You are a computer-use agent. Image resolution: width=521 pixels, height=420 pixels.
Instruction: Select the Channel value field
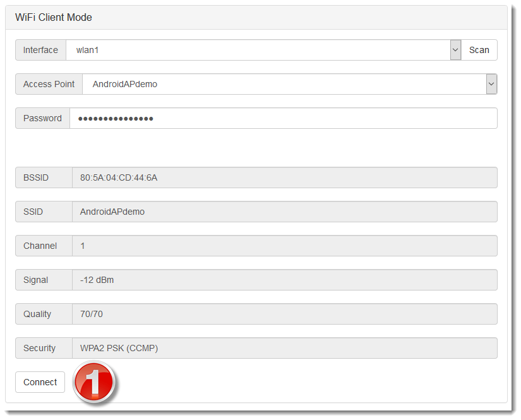point(284,246)
